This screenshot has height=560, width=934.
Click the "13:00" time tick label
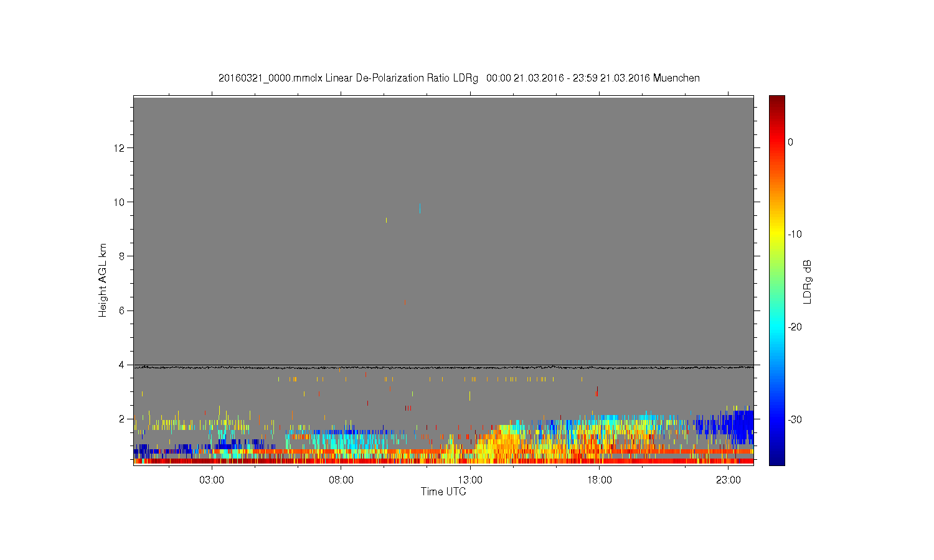tap(470, 480)
